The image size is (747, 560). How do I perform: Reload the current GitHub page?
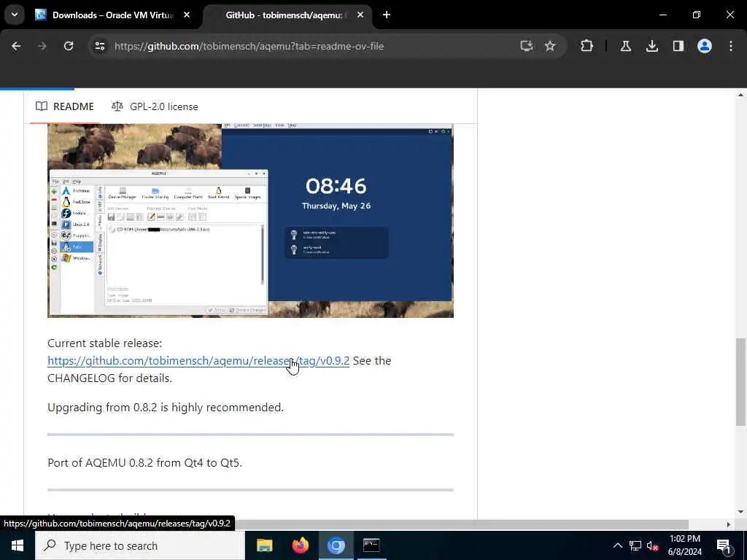pos(69,46)
